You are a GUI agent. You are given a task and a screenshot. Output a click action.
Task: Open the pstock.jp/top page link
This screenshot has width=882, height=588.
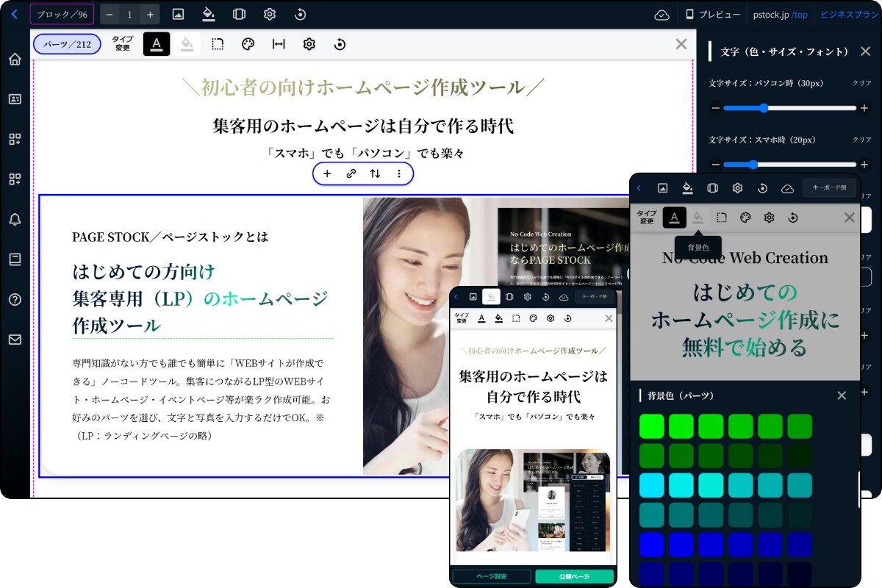tap(780, 15)
